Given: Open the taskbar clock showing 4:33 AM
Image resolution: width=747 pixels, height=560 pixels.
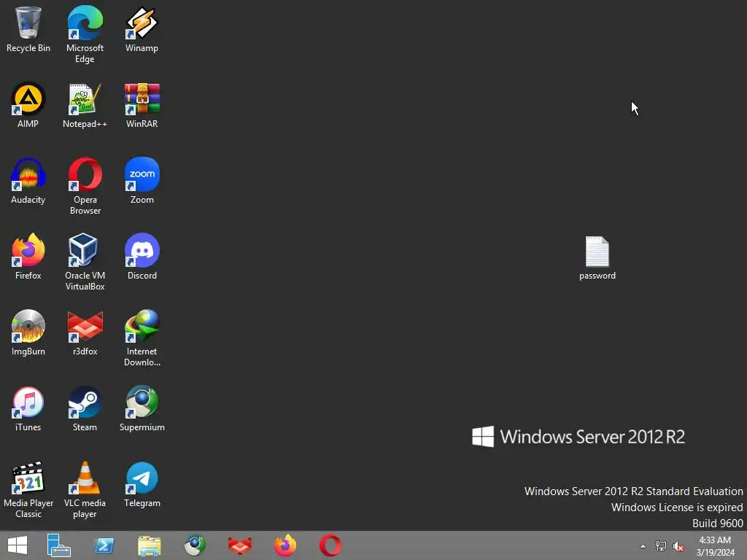Looking at the screenshot, I should (x=715, y=546).
